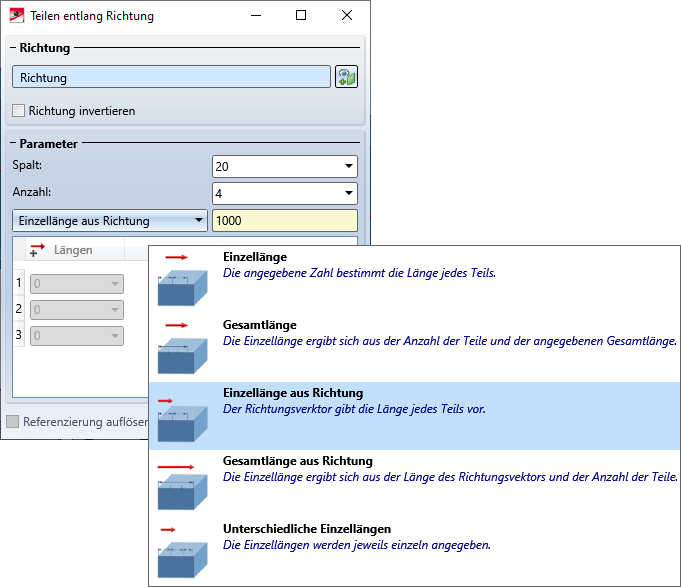Click the Unterschiedliche Einzellängen illustration icon
The width and height of the screenshot is (681, 587).
pyautogui.click(x=182, y=552)
